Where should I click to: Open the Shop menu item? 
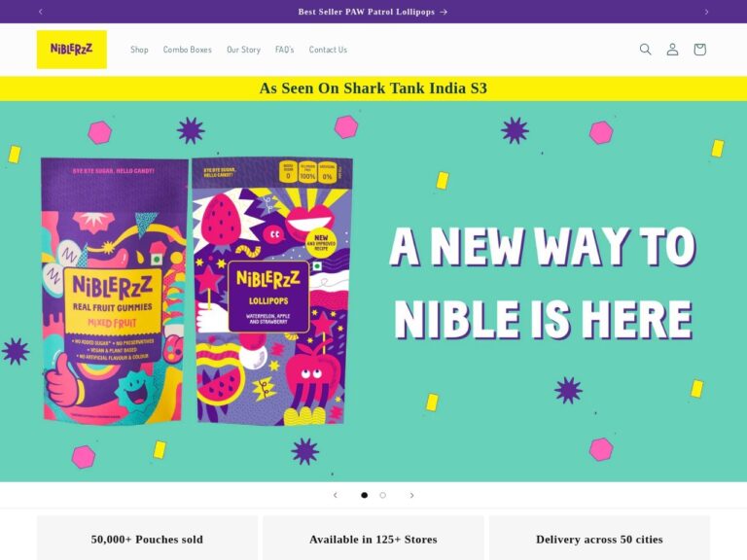139,50
